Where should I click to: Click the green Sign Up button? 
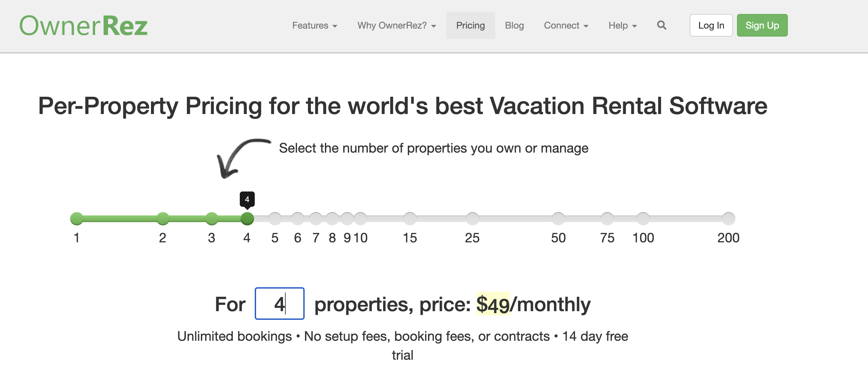(762, 25)
